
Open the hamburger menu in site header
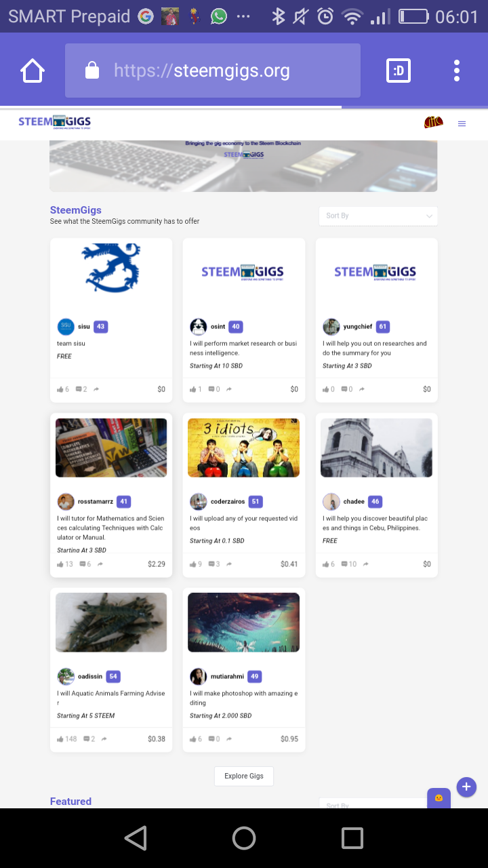(462, 123)
